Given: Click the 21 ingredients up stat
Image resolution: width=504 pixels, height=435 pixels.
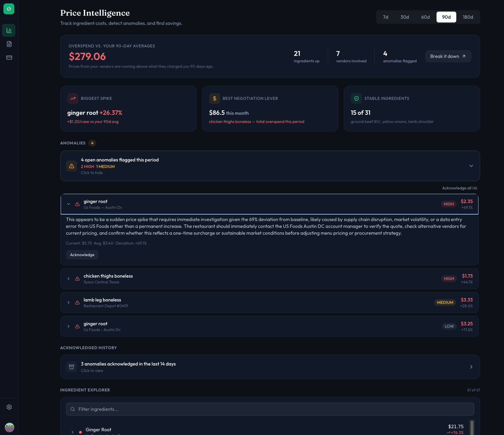Looking at the screenshot, I should (307, 57).
